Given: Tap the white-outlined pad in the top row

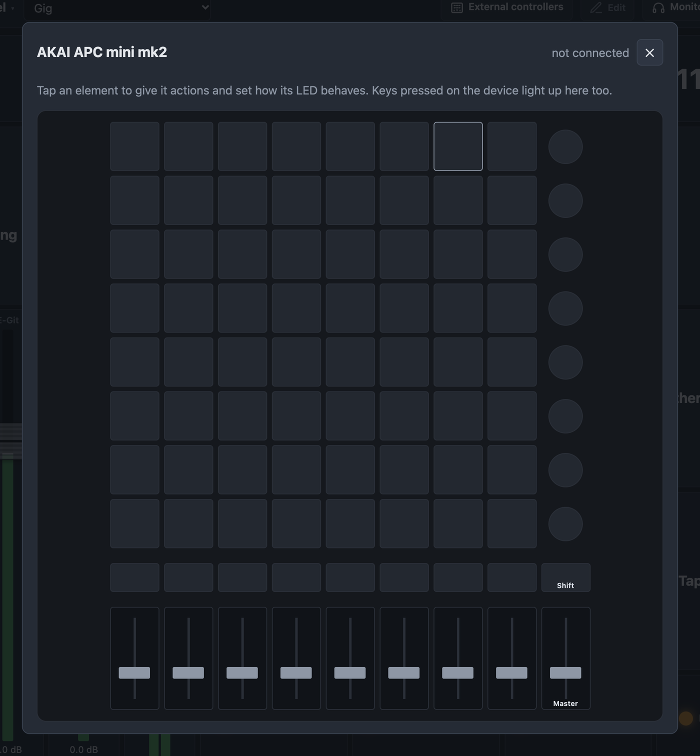Looking at the screenshot, I should coord(458,146).
